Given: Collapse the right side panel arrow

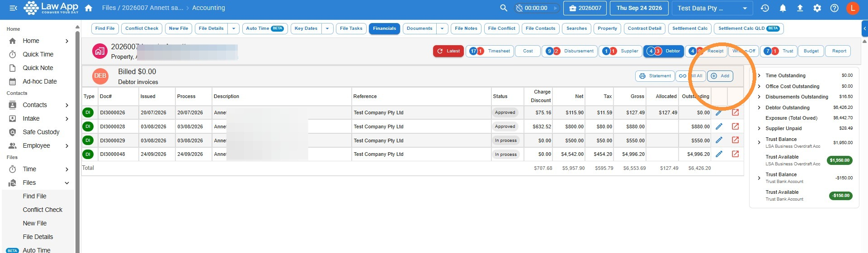Looking at the screenshot, I should tap(865, 28).
